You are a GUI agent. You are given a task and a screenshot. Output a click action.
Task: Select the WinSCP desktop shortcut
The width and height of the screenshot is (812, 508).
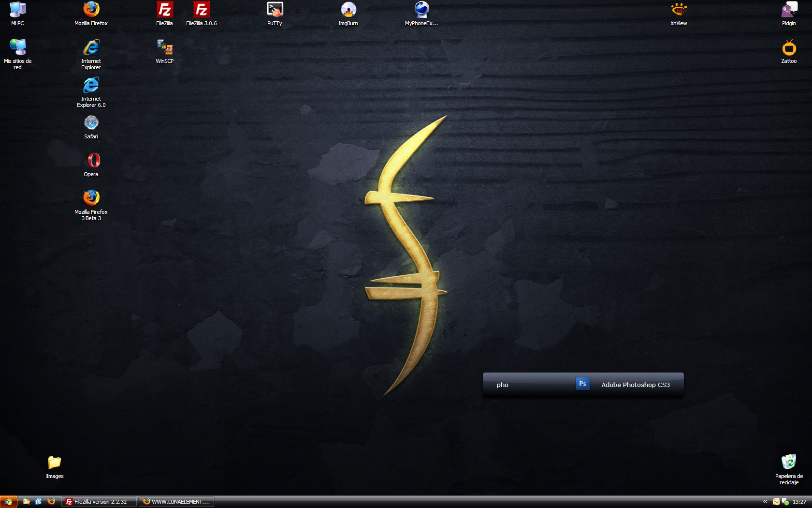164,48
